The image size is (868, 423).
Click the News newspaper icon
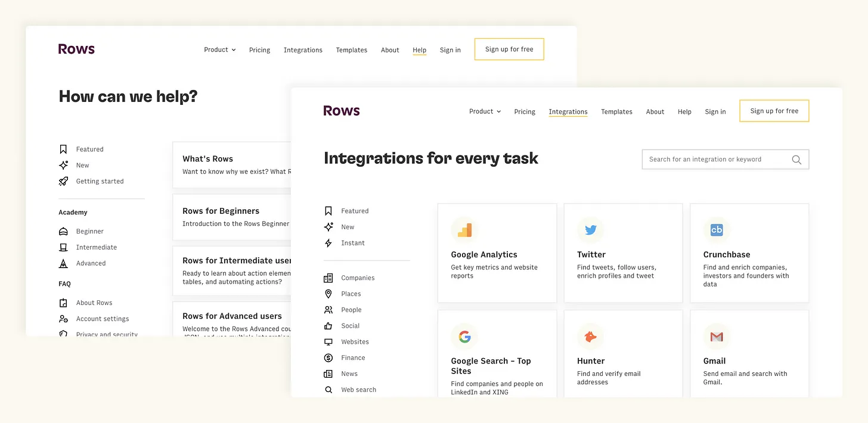pos(328,374)
